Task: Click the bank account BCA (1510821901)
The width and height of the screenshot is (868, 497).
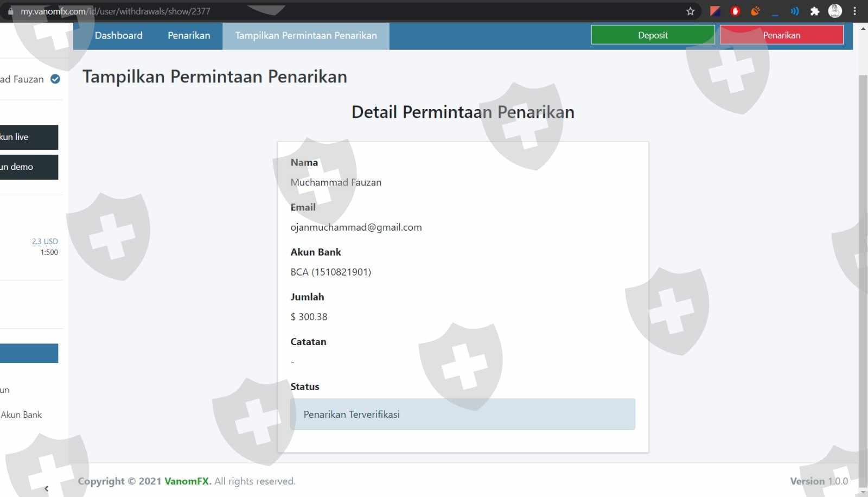Action: pyautogui.click(x=331, y=272)
